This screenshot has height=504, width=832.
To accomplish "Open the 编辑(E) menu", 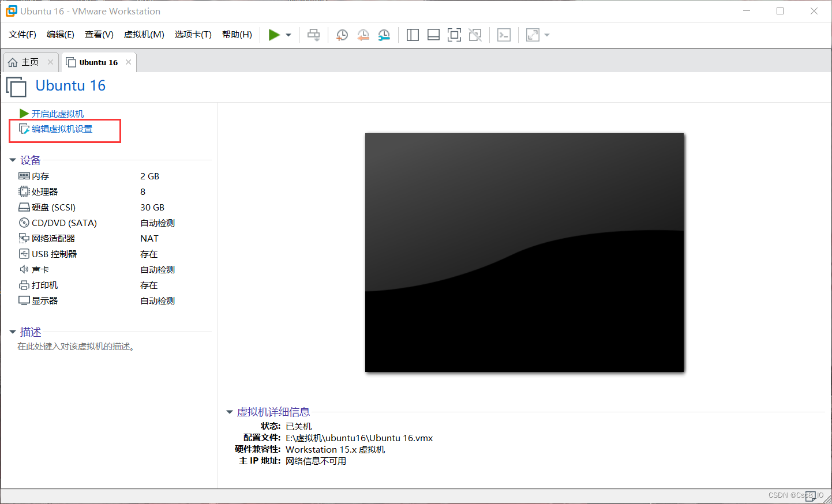I will click(61, 35).
